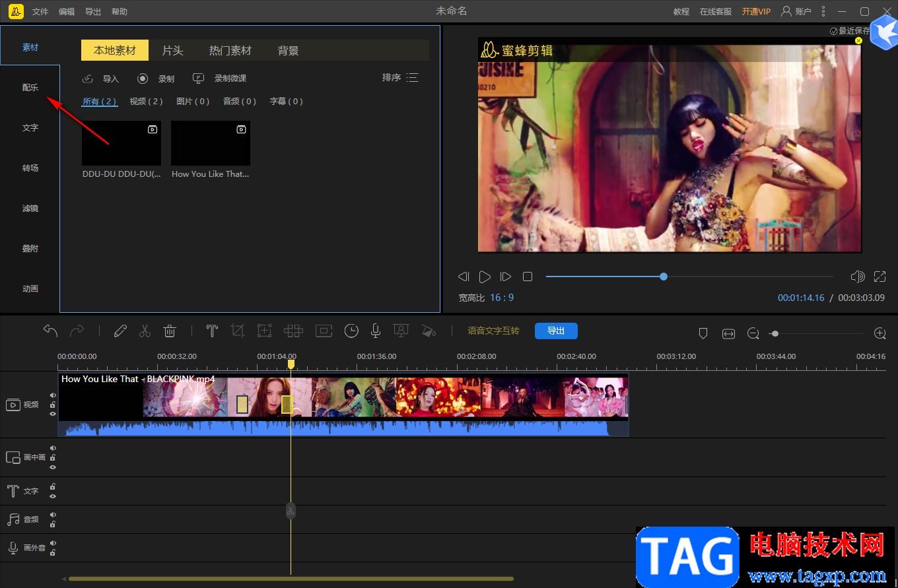Open the more options dots in the title bar
The height and width of the screenshot is (588, 898).
tap(823, 11)
